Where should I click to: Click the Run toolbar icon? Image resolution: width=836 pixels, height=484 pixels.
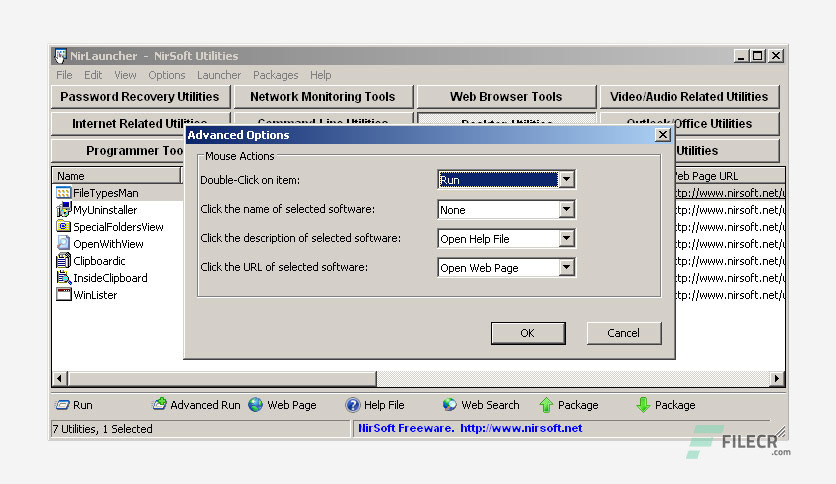click(62, 405)
